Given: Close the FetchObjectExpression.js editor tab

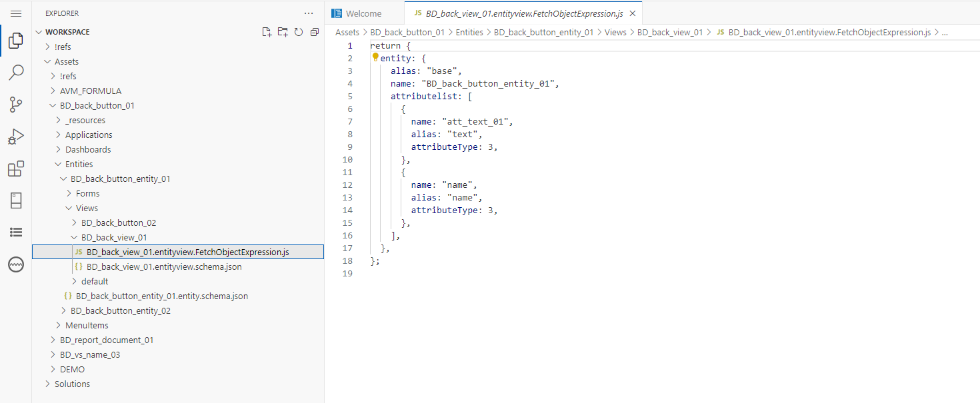Looking at the screenshot, I should [632, 13].
